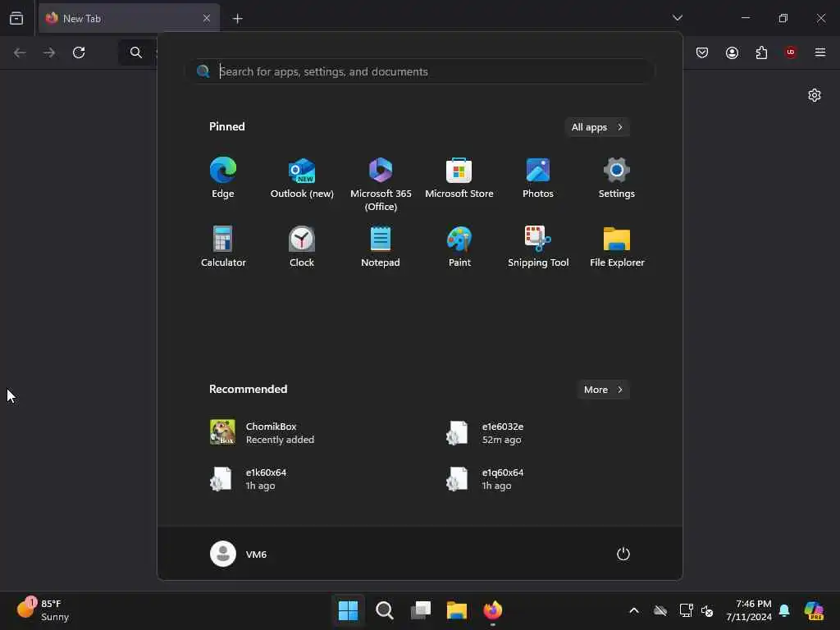Open Firefox extensions puzzle icon
The width and height of the screenshot is (840, 630).
(x=761, y=52)
